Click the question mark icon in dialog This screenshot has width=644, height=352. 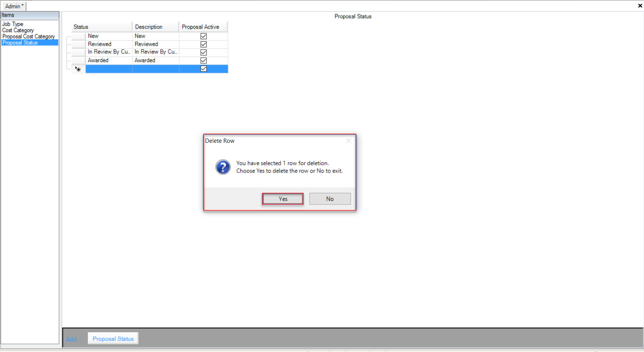223,167
